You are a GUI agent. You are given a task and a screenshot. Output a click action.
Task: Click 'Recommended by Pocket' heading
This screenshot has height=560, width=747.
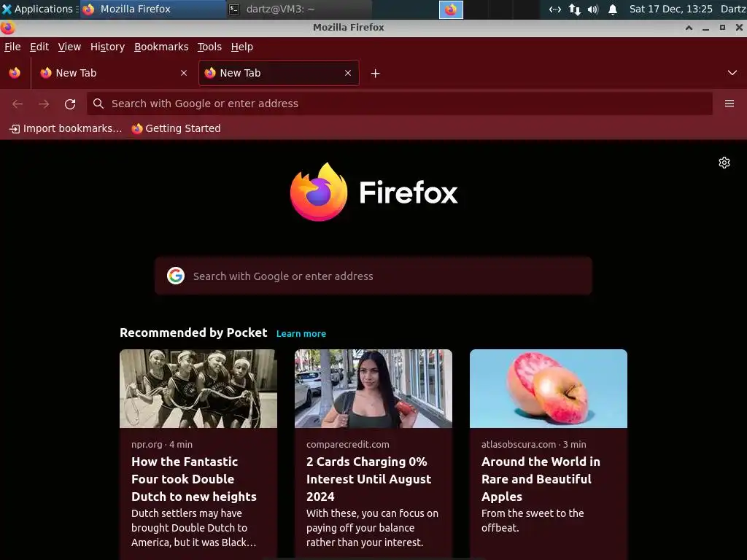tap(193, 332)
